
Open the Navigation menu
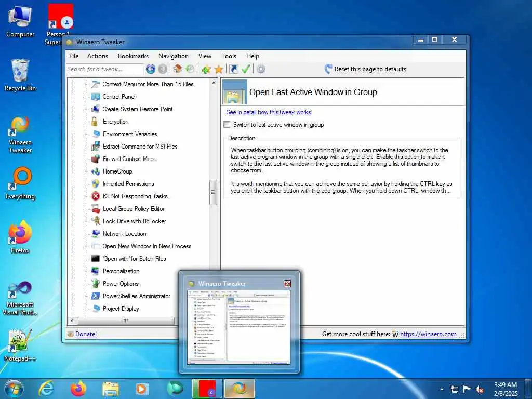174,56
